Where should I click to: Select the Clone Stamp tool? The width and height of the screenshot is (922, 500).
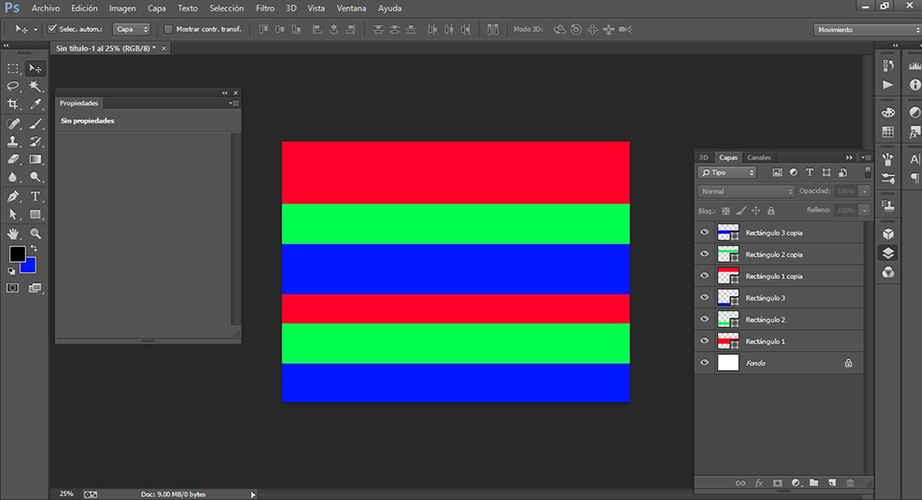[x=13, y=141]
